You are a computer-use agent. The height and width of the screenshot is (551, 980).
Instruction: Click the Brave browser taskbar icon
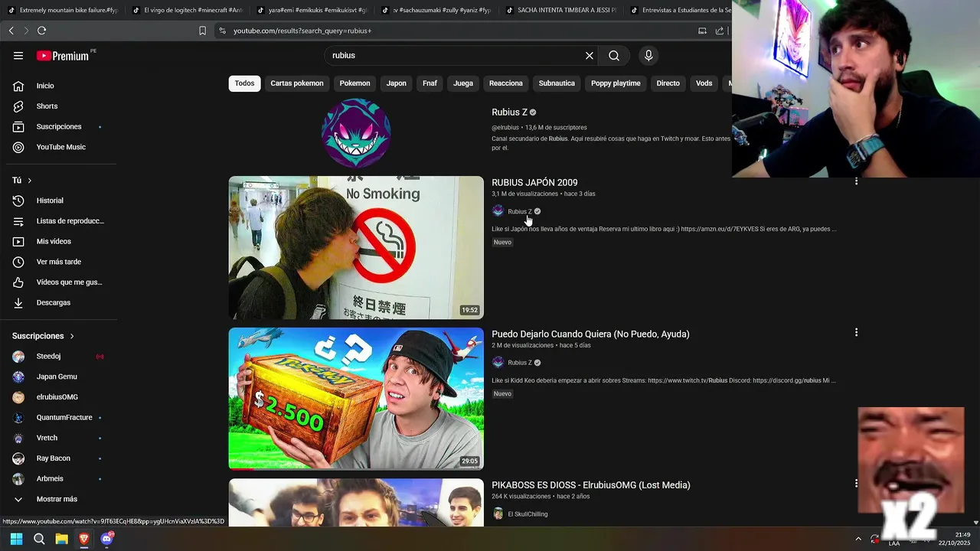84,539
